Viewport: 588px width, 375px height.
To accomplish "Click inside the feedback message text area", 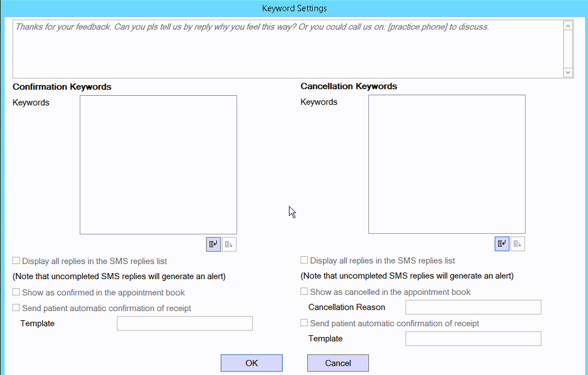I will point(288,49).
